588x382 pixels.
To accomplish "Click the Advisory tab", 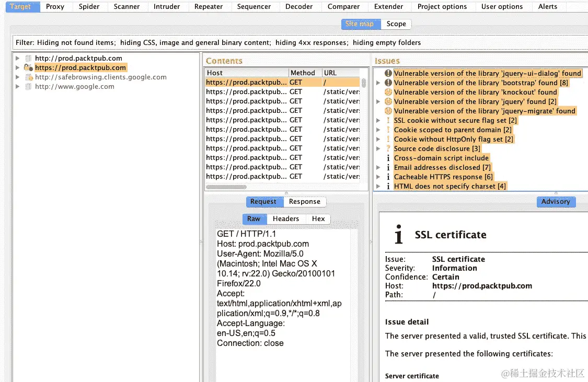I will (x=556, y=201).
